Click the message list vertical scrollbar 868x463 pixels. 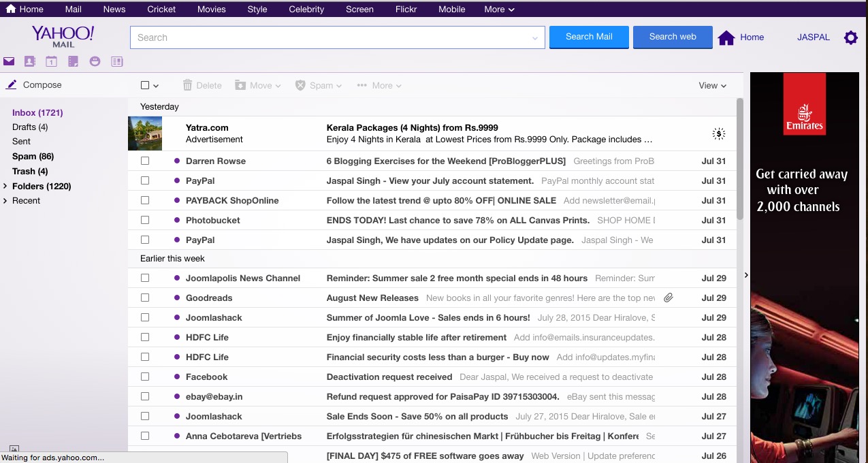[x=740, y=159]
